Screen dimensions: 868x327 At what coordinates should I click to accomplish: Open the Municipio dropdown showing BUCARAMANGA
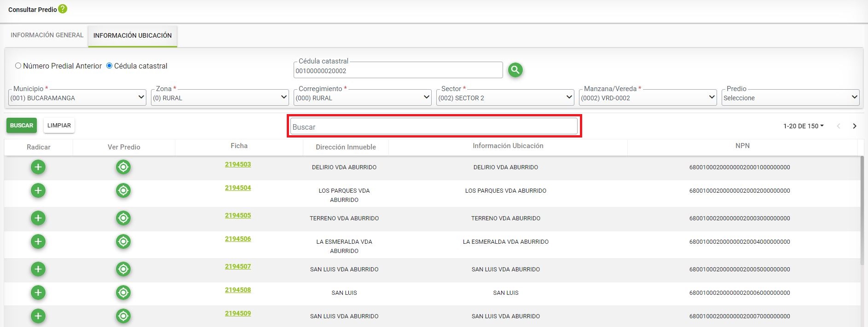[x=77, y=98]
